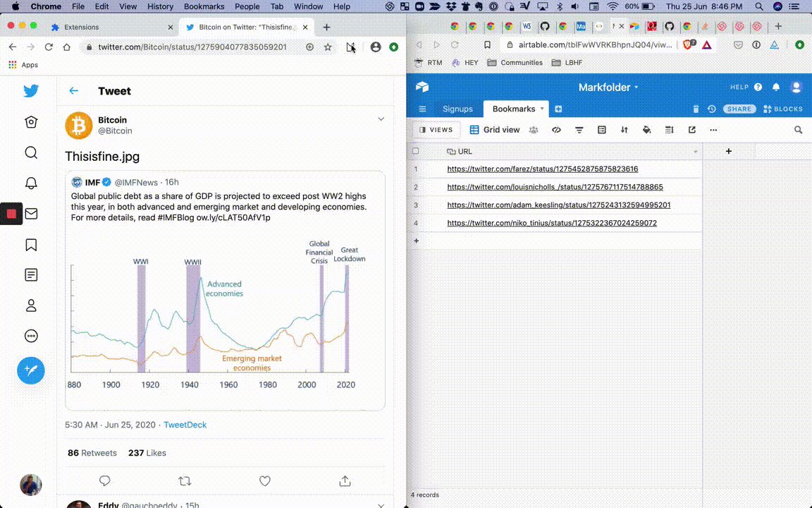Open Airtable row height icon
This screenshot has height=508, width=812.
click(x=669, y=130)
